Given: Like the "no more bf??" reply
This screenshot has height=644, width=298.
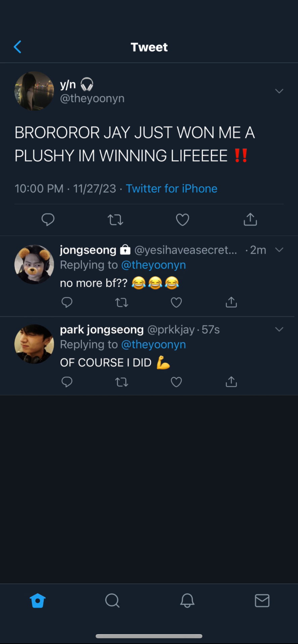Looking at the screenshot, I should coord(176,303).
